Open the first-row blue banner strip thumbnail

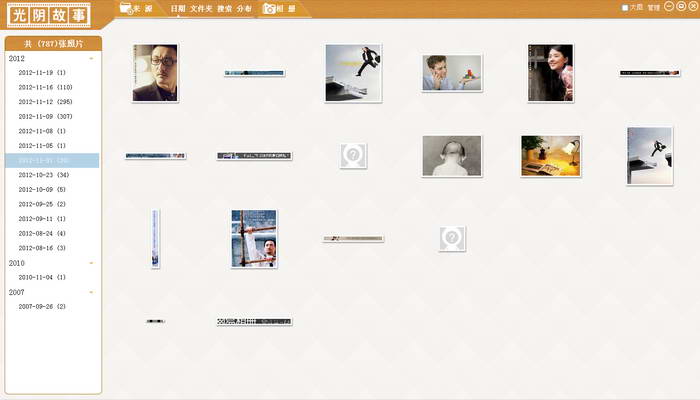click(254, 73)
